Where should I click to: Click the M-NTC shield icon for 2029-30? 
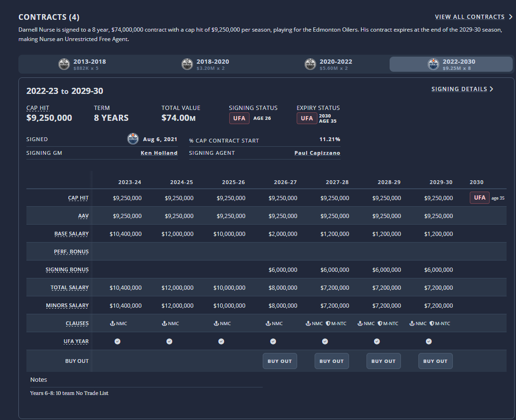(432, 324)
